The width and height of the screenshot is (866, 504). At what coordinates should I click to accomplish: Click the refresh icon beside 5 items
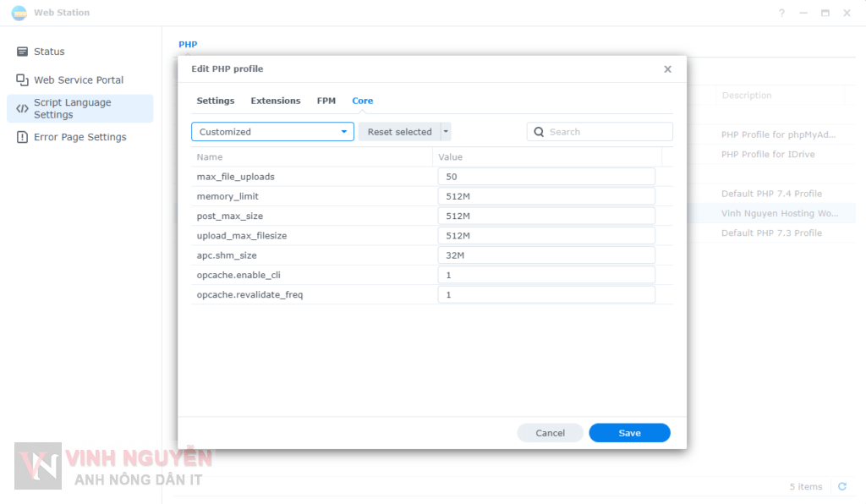[841, 486]
